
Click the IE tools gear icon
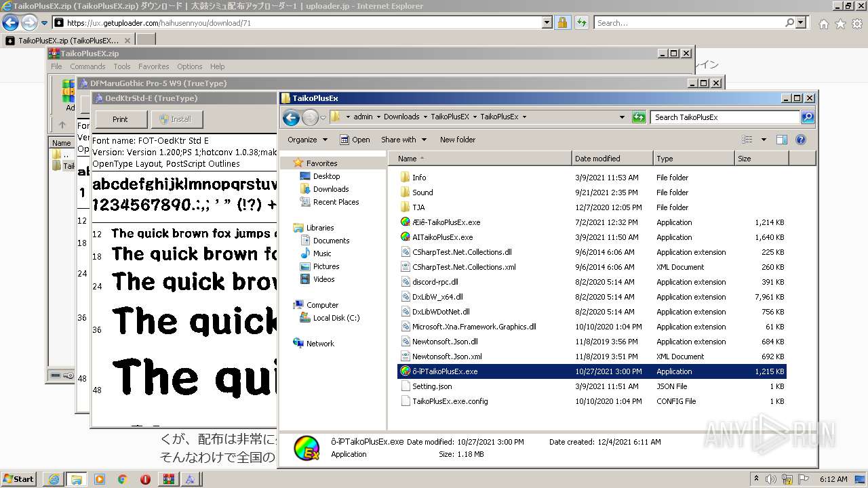click(856, 24)
